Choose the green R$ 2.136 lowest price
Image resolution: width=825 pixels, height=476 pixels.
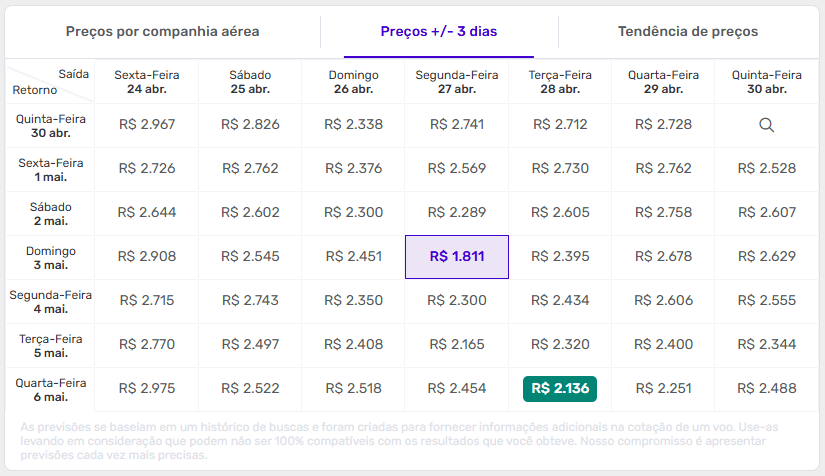click(559, 389)
